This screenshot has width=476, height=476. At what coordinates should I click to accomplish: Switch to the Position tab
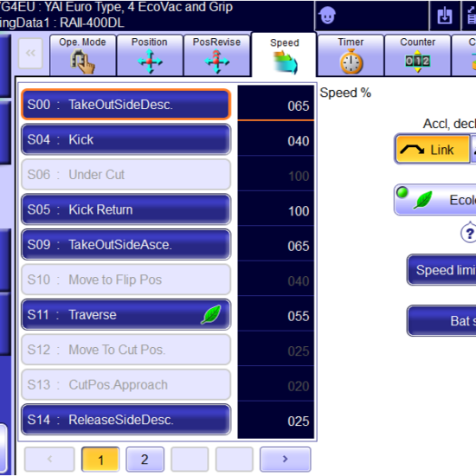[150, 55]
